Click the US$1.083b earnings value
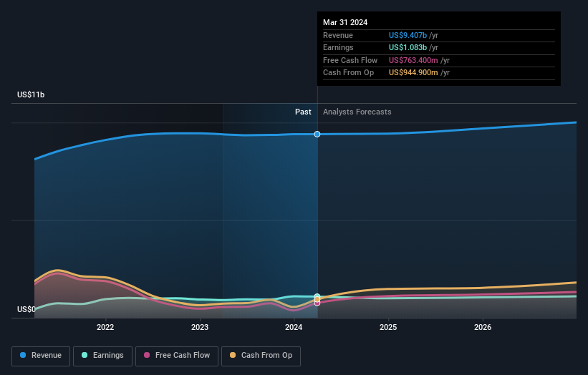The image size is (588, 375). pos(408,47)
